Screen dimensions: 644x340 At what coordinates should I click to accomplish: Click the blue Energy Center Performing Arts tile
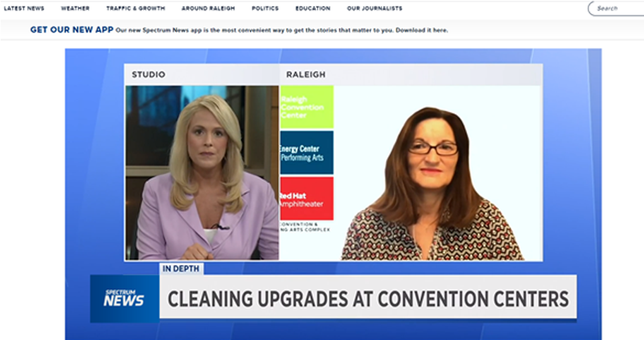(307, 153)
